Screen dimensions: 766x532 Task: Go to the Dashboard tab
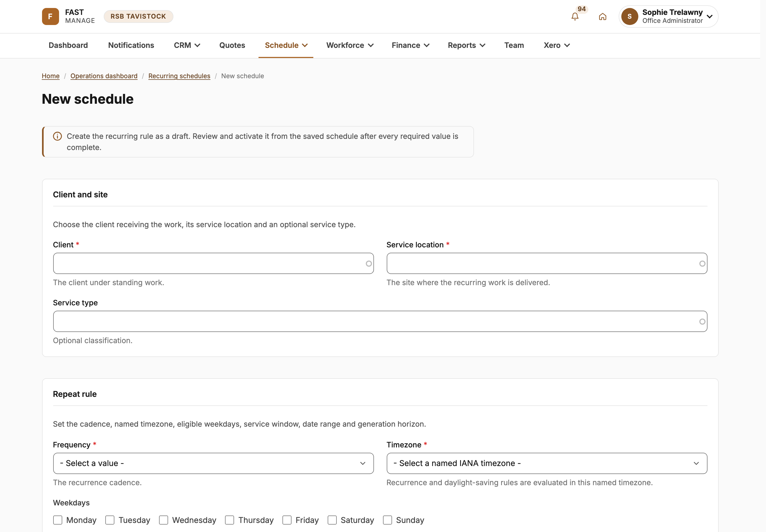click(68, 45)
